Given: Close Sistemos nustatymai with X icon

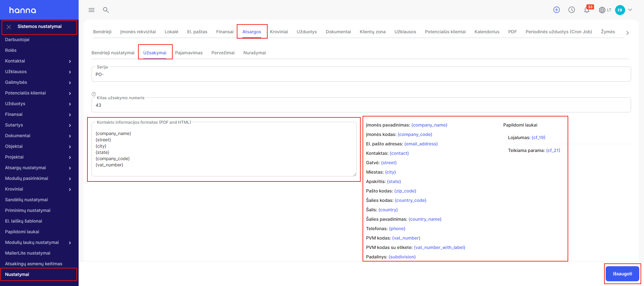Looking at the screenshot, I should coord(9,27).
